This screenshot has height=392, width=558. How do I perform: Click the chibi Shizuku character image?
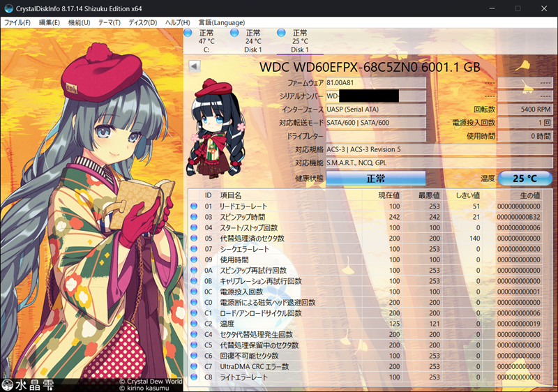point(216,128)
